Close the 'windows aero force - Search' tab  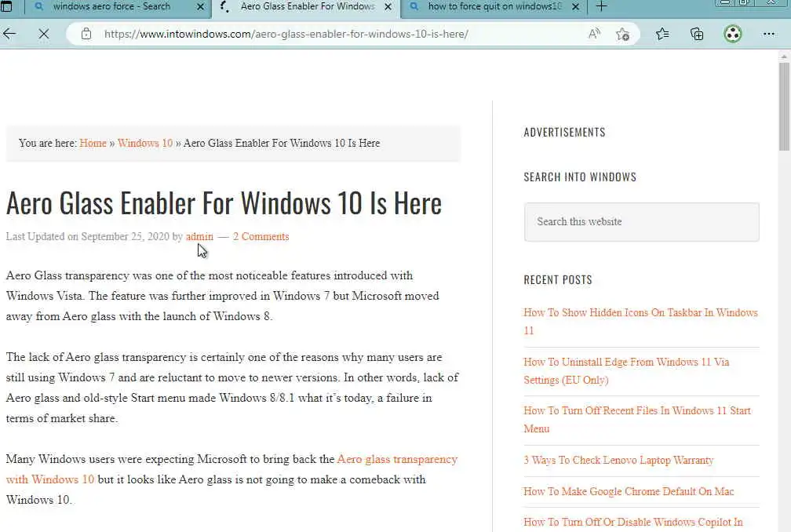tap(200, 7)
